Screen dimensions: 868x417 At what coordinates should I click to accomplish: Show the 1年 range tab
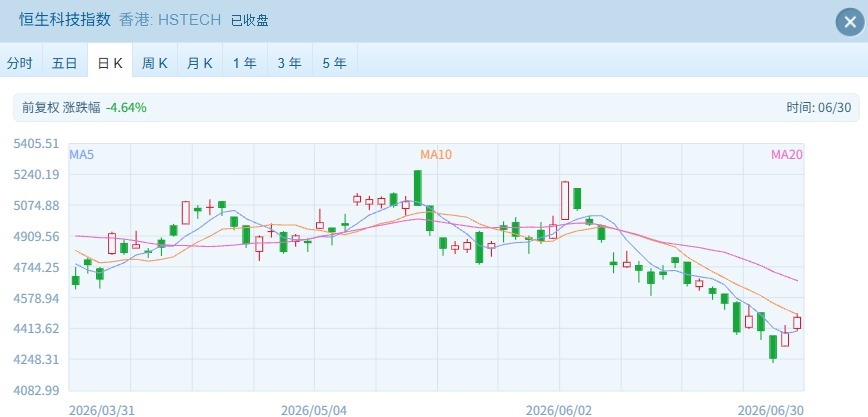pyautogui.click(x=245, y=63)
